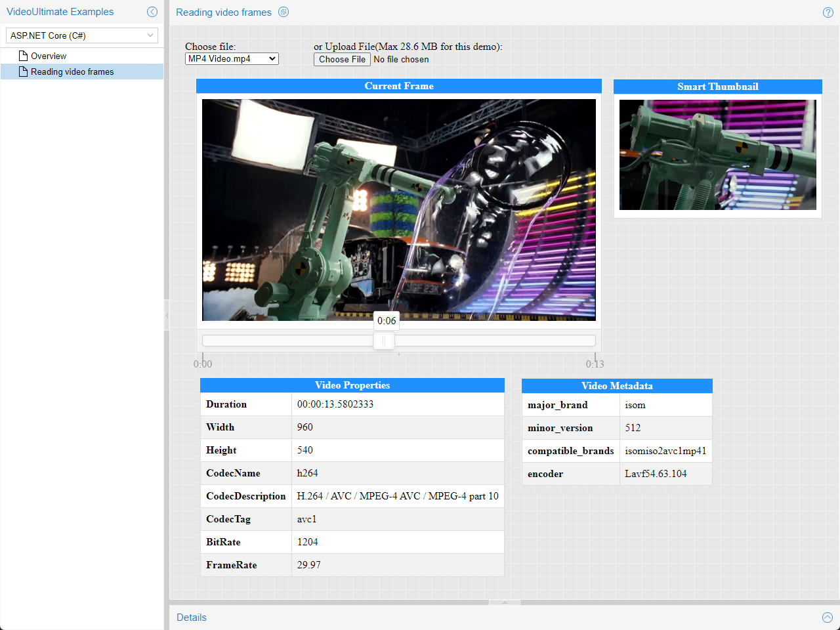Click the page icon next to Overview
This screenshot has width=840, height=630.
(x=22, y=56)
